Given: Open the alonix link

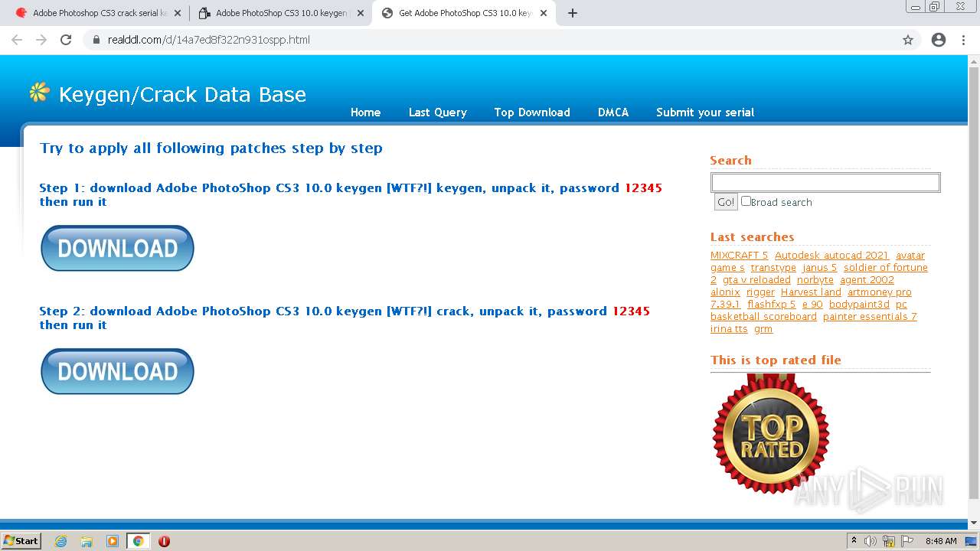Looking at the screenshot, I should 725,292.
